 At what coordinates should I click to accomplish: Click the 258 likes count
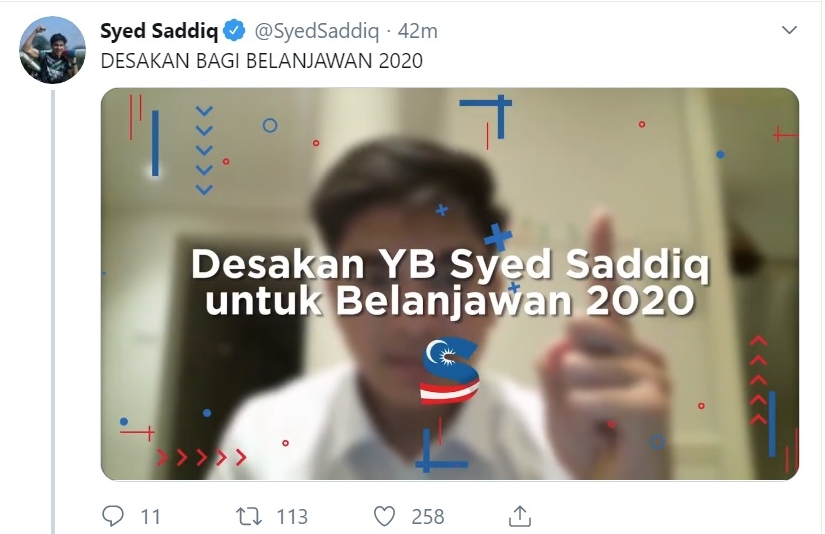click(428, 517)
